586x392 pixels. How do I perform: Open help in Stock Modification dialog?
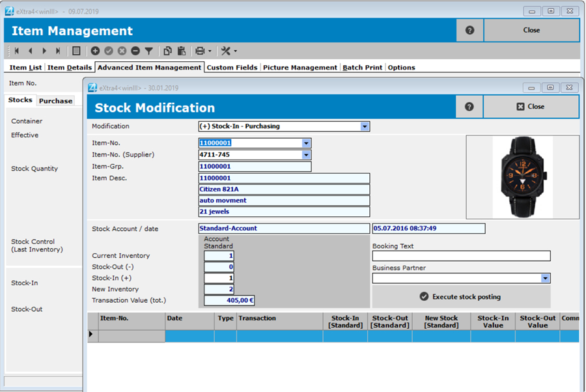[x=469, y=107]
